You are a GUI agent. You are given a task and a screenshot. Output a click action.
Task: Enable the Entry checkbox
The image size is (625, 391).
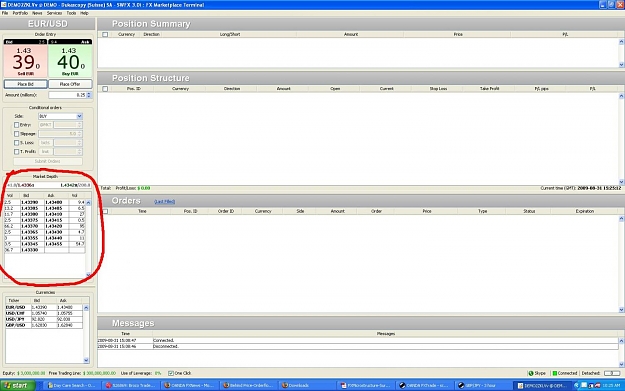coord(16,125)
